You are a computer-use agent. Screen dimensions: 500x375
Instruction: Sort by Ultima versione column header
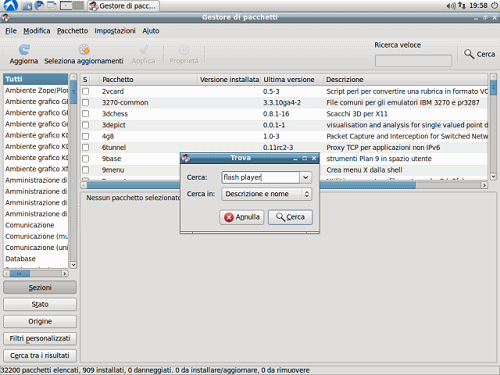click(292, 80)
